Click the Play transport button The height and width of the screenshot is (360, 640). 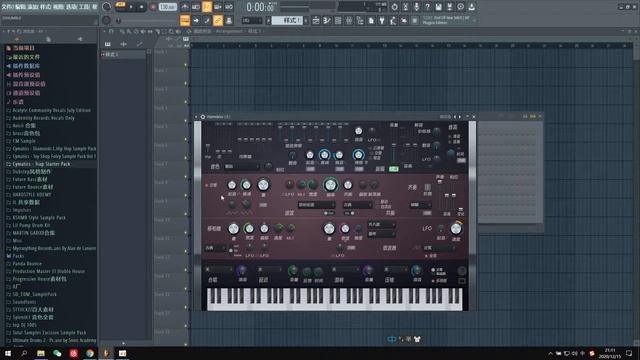click(x=131, y=7)
